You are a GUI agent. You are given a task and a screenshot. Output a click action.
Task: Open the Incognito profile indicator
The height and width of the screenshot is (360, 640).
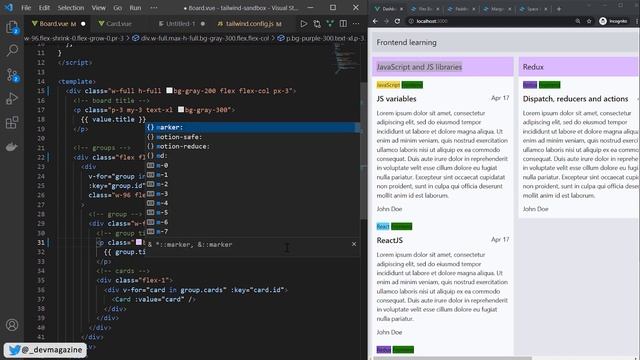point(613,21)
